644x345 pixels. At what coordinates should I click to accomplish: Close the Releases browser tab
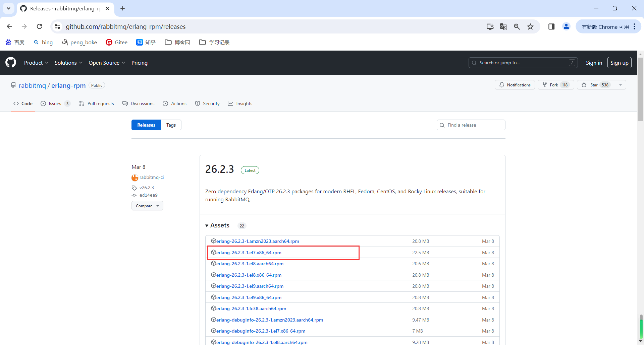(107, 8)
